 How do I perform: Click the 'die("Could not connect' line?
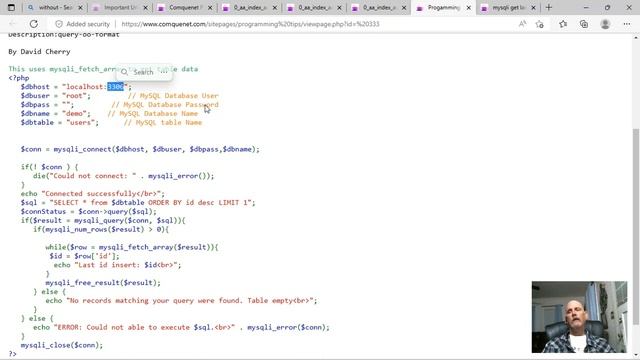tap(124, 176)
